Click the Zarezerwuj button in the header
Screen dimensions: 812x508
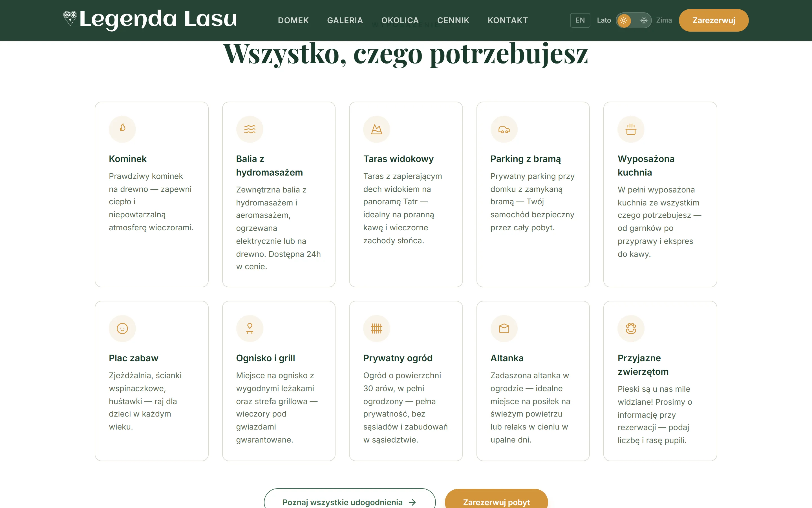713,20
